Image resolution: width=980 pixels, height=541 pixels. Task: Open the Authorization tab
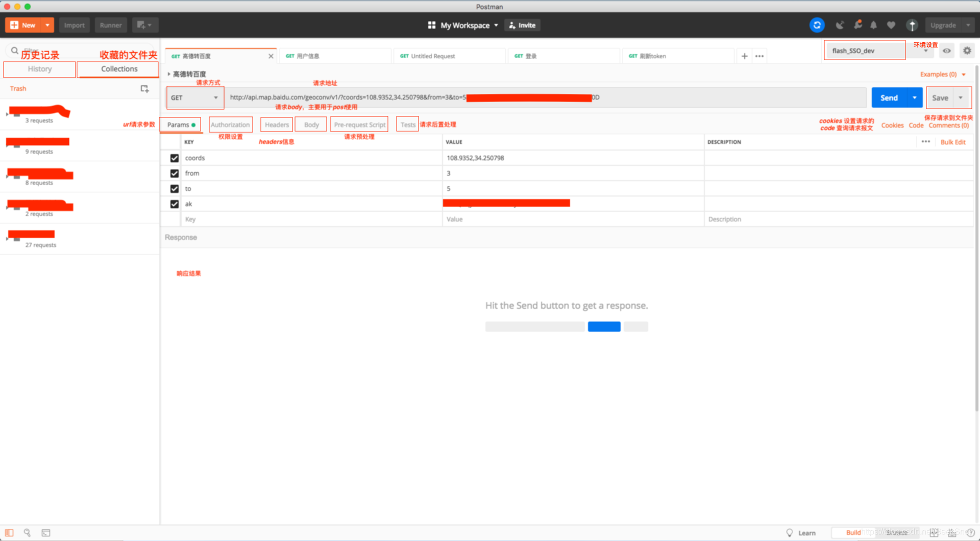coord(230,125)
